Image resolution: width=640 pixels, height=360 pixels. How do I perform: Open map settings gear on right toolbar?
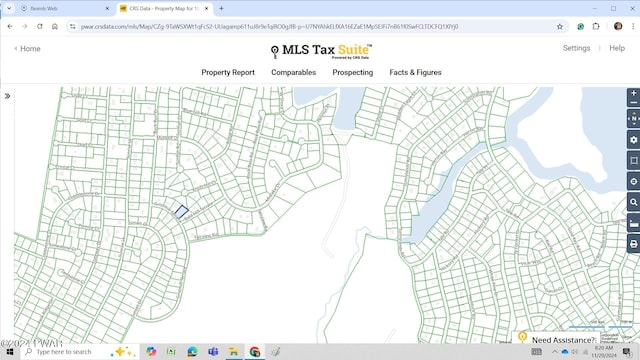633,140
